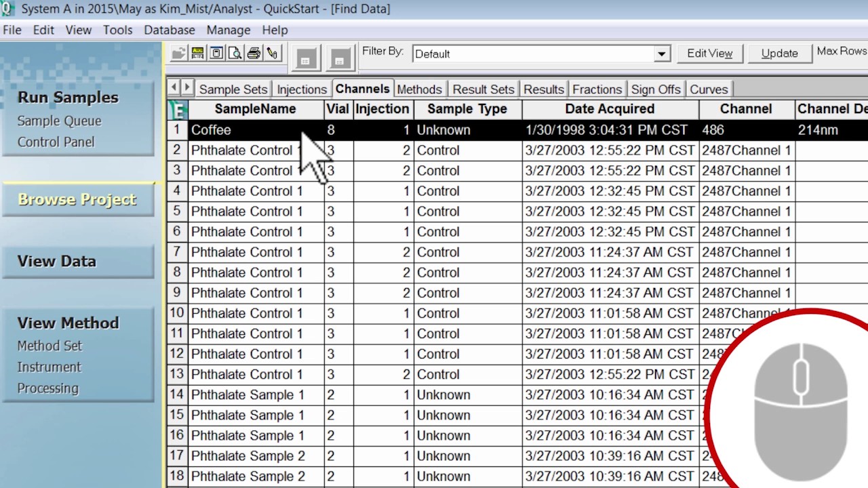Click 2487Channel 1 cell in row 5
The width and height of the screenshot is (868, 488).
click(x=746, y=211)
